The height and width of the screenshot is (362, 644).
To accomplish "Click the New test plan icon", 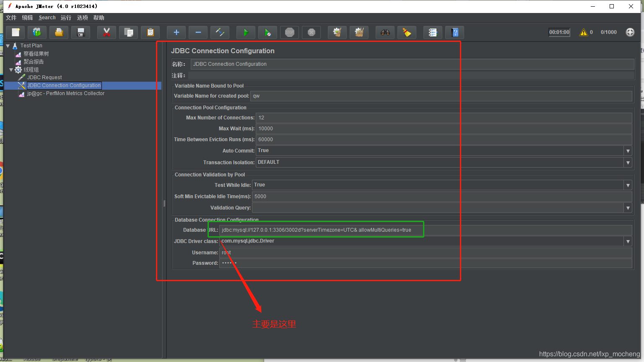I will [x=16, y=32].
